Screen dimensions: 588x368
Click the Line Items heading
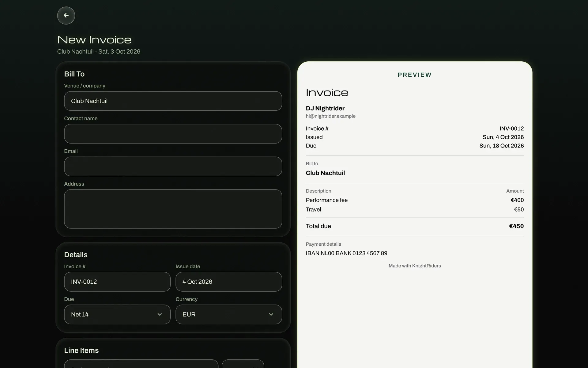(x=81, y=351)
